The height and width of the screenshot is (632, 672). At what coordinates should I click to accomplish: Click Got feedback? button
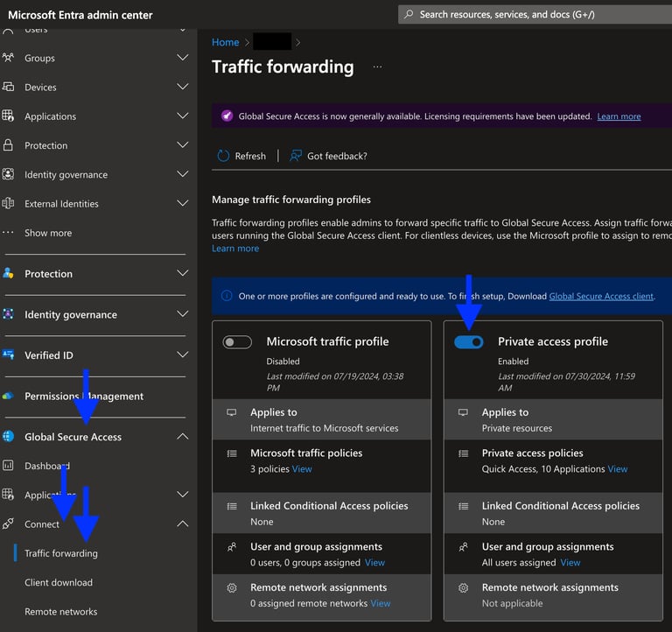click(x=328, y=156)
